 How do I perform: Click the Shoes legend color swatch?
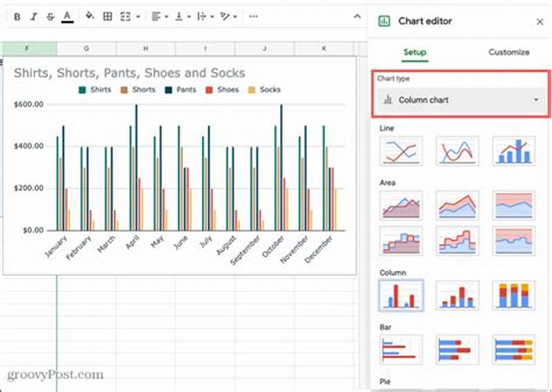pos(209,90)
